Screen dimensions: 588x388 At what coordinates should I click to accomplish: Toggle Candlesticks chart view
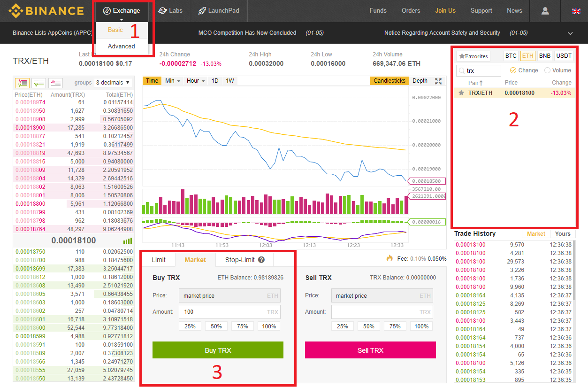(389, 81)
